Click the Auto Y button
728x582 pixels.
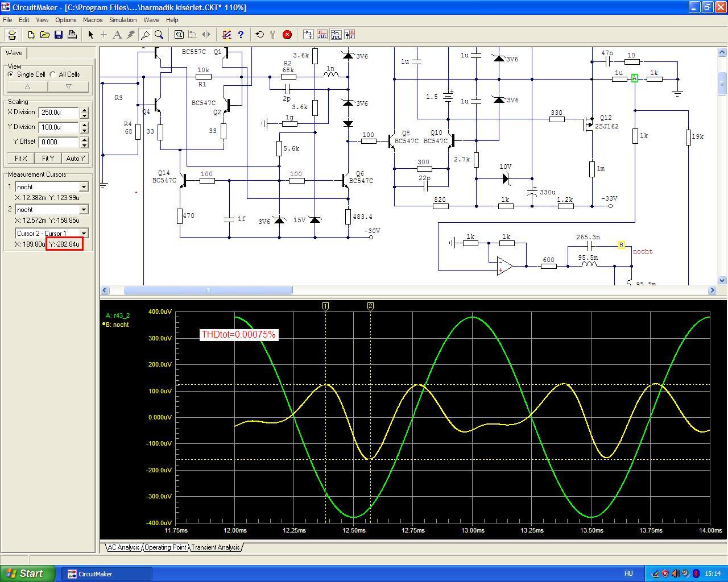(x=75, y=159)
